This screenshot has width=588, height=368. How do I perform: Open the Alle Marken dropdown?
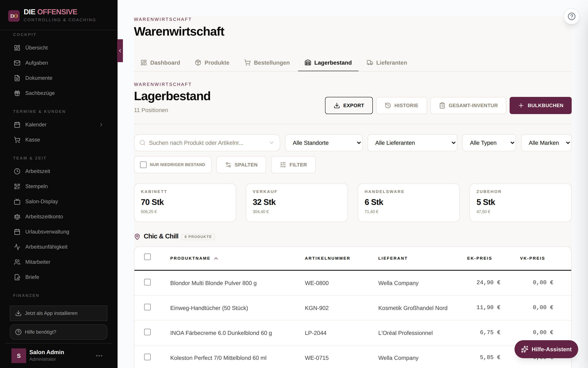[546, 143]
